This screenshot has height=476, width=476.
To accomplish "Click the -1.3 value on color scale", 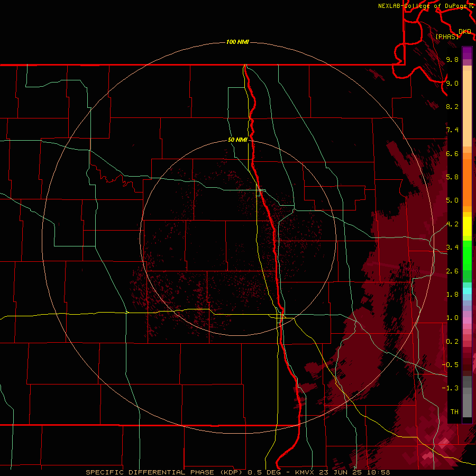I will 450,388.
